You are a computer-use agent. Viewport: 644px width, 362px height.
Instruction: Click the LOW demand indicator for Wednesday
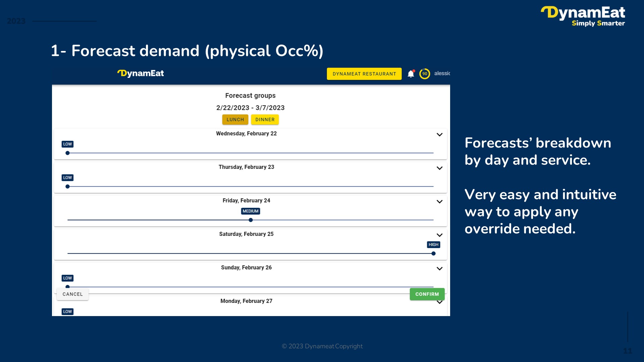pyautogui.click(x=67, y=144)
